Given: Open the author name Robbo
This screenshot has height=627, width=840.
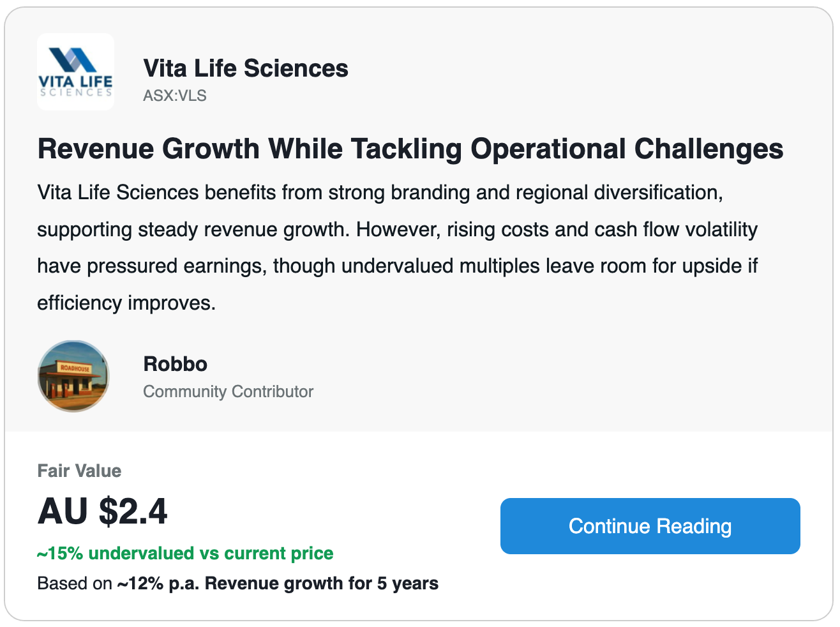Looking at the screenshot, I should click(176, 364).
